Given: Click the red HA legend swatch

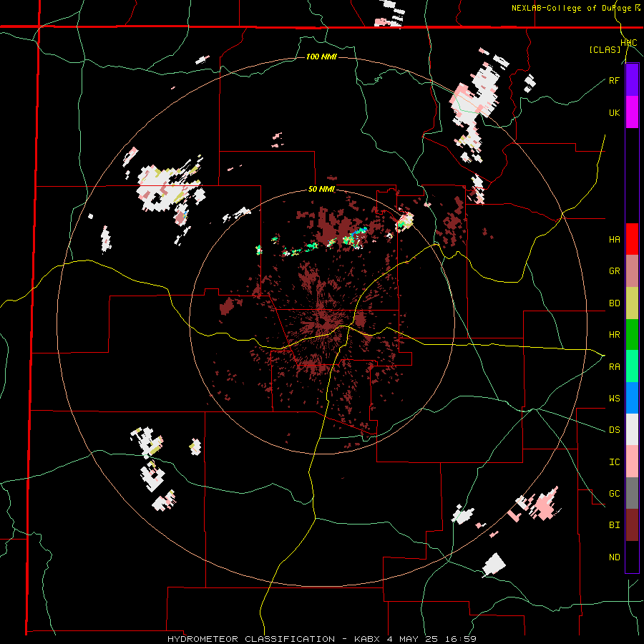Looking at the screenshot, I should tap(632, 239).
